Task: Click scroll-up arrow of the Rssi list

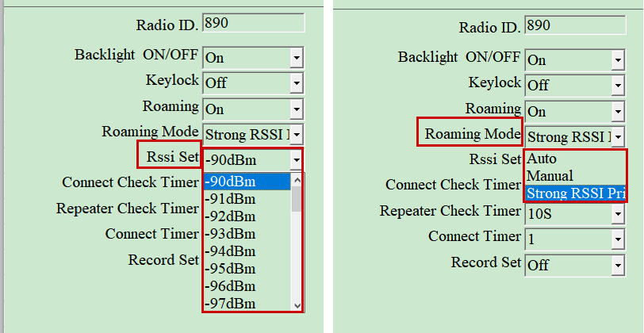Action: 297,180
